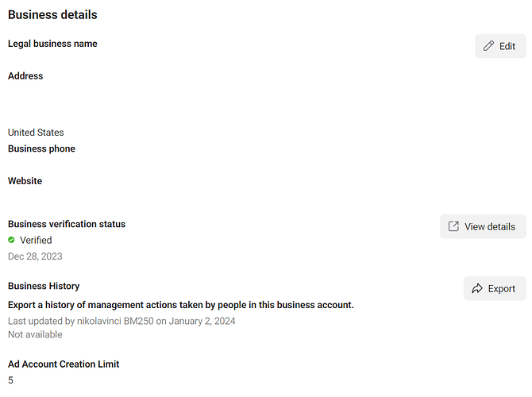Screen dimensions: 532x397
Task: Click the Business phone label
Action: (x=41, y=148)
